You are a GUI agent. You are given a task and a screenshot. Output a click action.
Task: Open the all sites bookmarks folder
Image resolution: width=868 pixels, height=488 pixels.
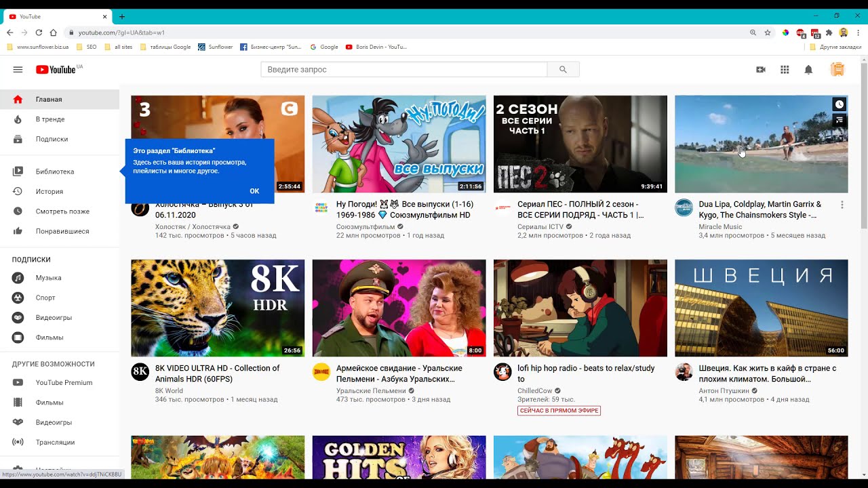119,47
